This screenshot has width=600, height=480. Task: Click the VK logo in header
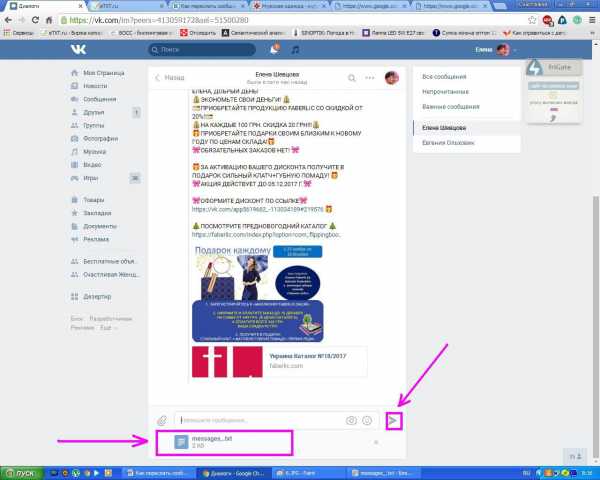(x=78, y=49)
